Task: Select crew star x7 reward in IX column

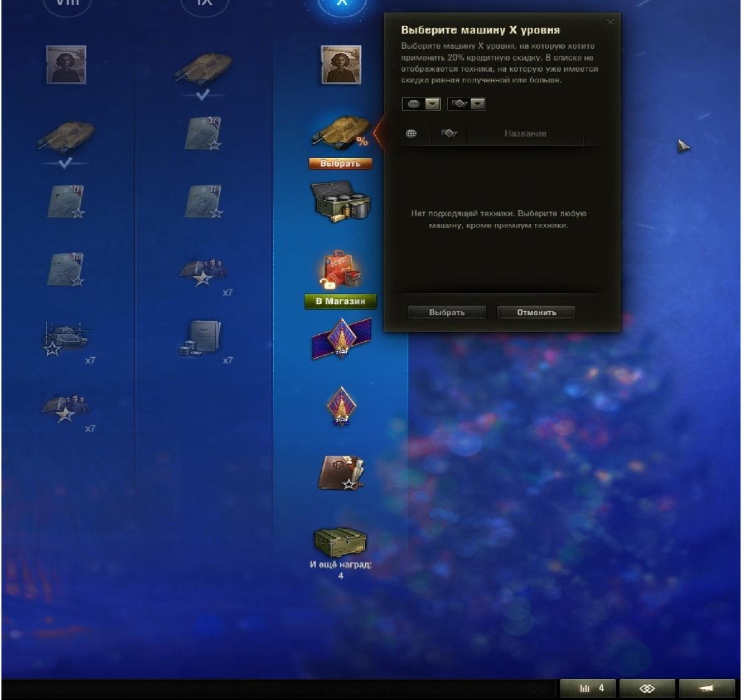Action: point(203,271)
